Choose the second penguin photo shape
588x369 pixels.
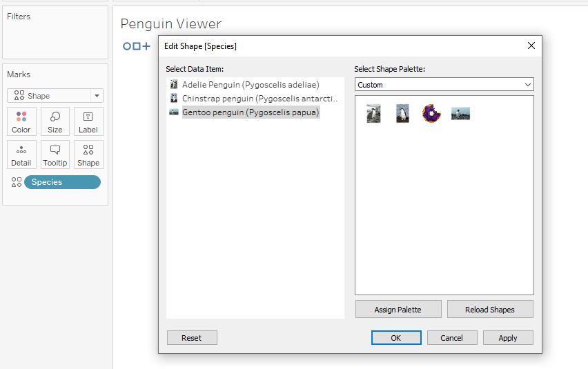(x=402, y=113)
